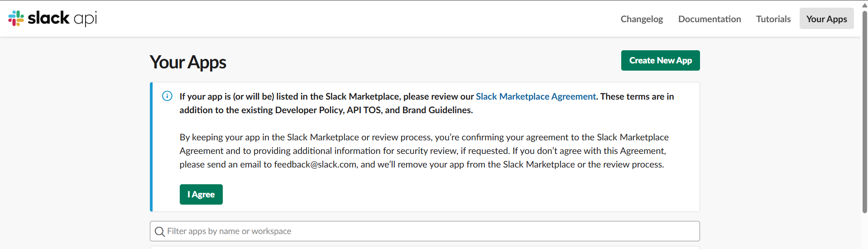This screenshot has height=249, width=868.
Task: Click the search magnifier icon in filter box
Action: (x=159, y=232)
